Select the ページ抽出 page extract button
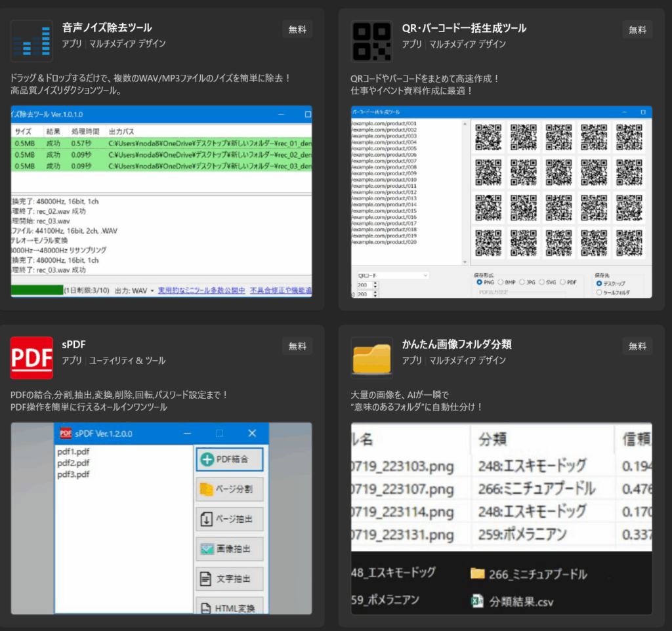 (230, 519)
